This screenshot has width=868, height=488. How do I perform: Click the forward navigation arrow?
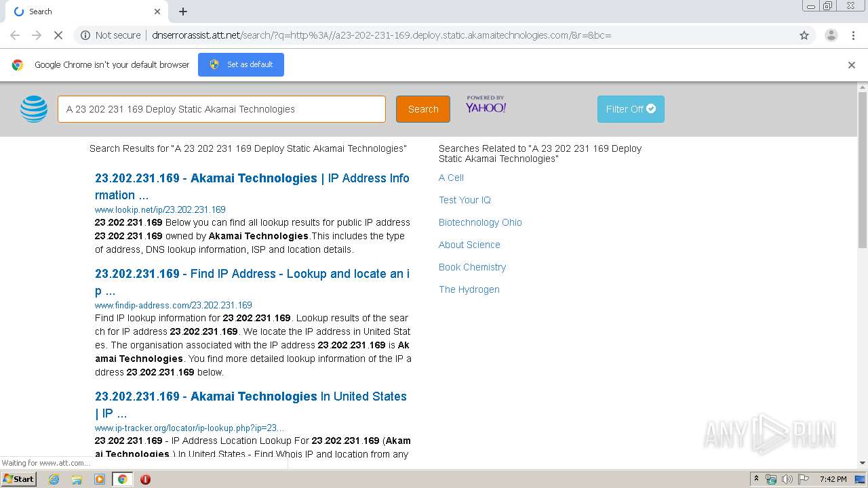(37, 35)
